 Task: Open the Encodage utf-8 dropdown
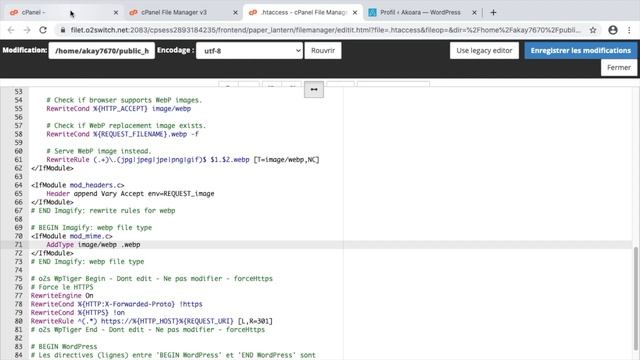(x=249, y=51)
